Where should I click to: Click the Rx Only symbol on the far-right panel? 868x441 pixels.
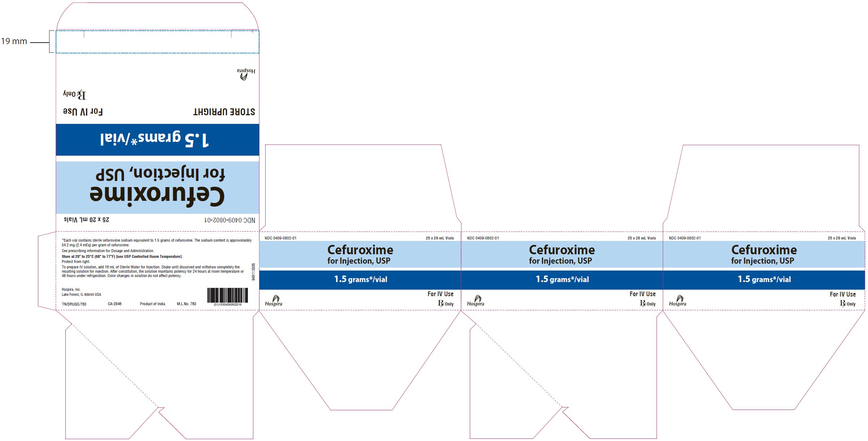pos(847,303)
